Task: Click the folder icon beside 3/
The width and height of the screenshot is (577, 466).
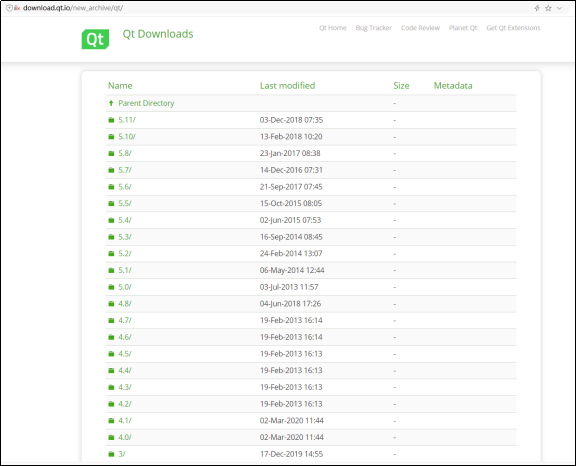Action: click(x=111, y=454)
